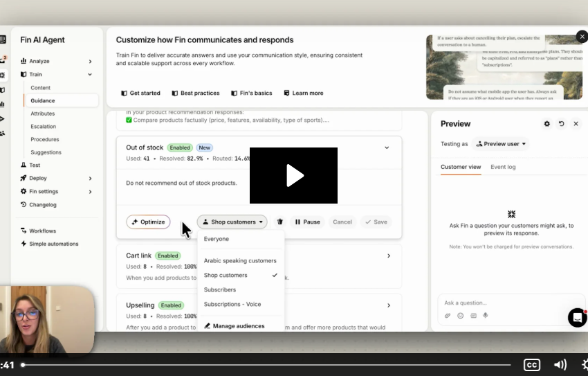Mute the video with the volume icon
Viewport: 588px width, 376px height.
pyautogui.click(x=560, y=364)
